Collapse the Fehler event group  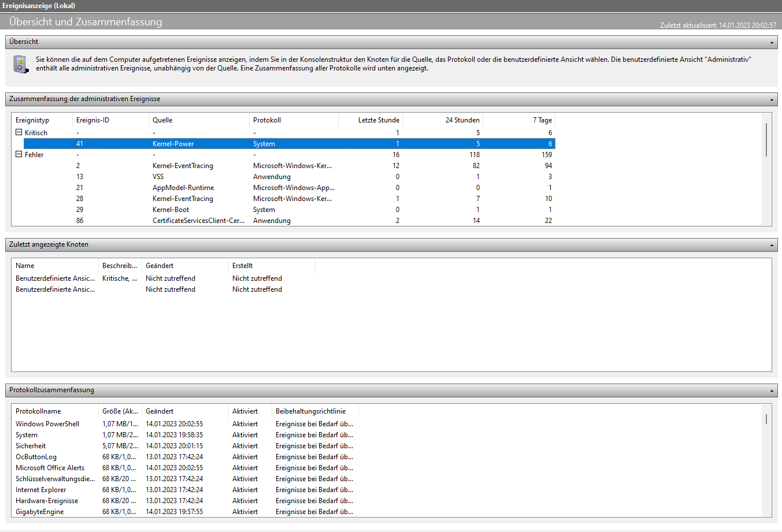(18, 154)
